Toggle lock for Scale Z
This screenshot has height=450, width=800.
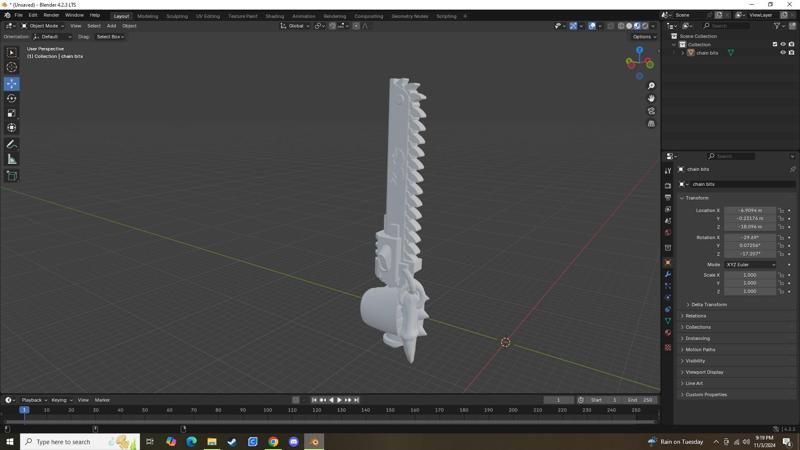(781, 291)
